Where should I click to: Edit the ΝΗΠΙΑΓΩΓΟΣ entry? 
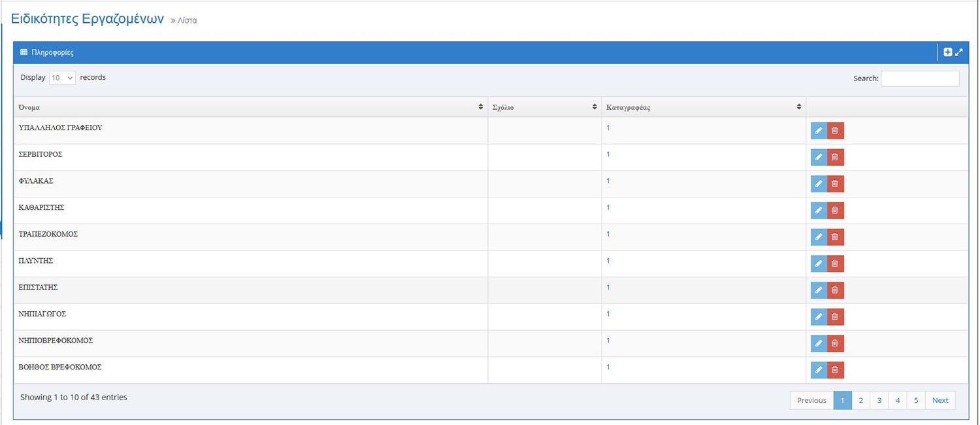pyautogui.click(x=819, y=317)
